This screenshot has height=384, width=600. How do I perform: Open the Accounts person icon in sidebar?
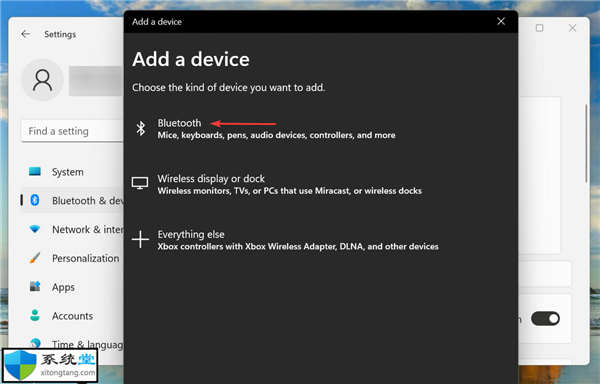35,315
